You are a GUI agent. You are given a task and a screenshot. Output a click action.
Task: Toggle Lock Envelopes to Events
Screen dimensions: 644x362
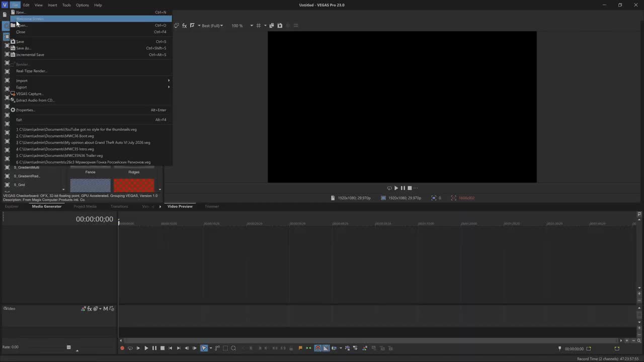(x=348, y=348)
